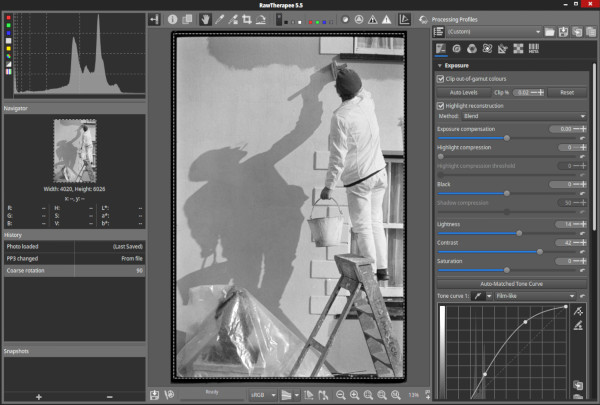The image size is (600, 405).
Task: Click the Reset button next to Clip %
Action: click(x=566, y=91)
